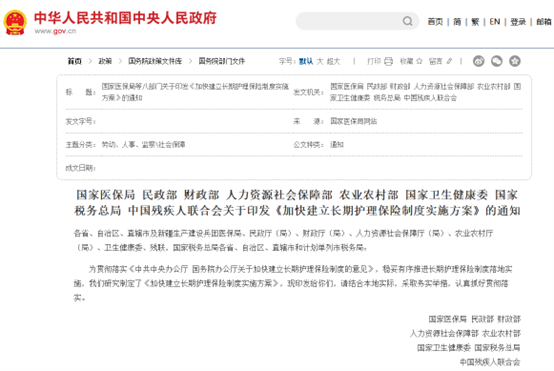
Task: Click the 国家卫生健康委 国家税务总局 signature line
Action: (468, 348)
